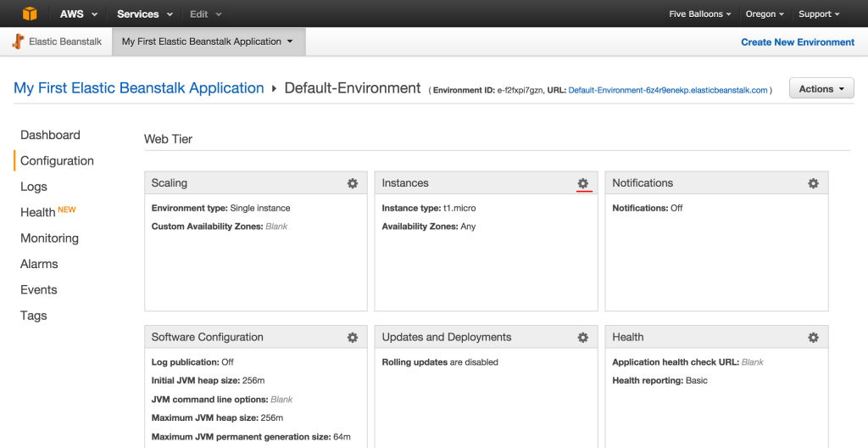Click Availability Zones: Any text

click(429, 227)
